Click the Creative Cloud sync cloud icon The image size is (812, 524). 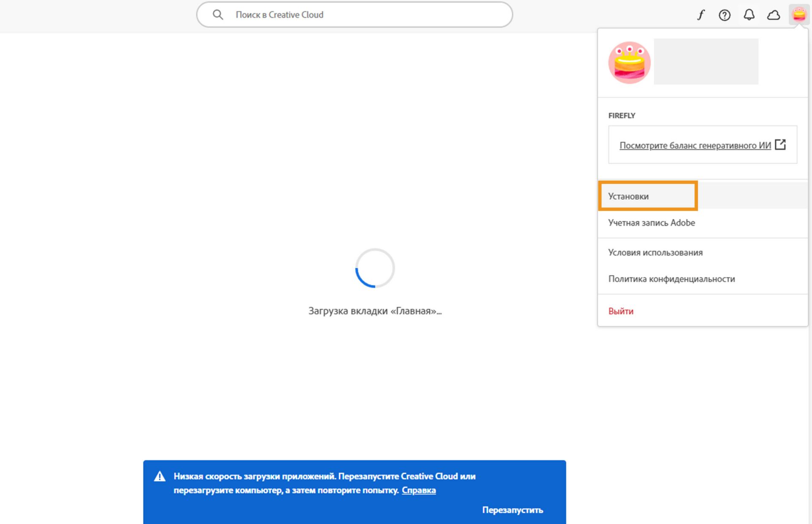click(x=774, y=15)
